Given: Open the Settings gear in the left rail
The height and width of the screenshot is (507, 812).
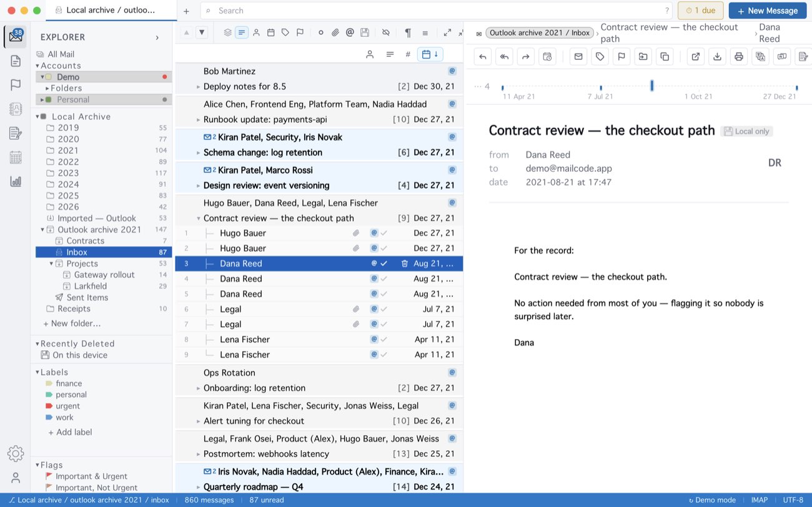Looking at the screenshot, I should (16, 454).
